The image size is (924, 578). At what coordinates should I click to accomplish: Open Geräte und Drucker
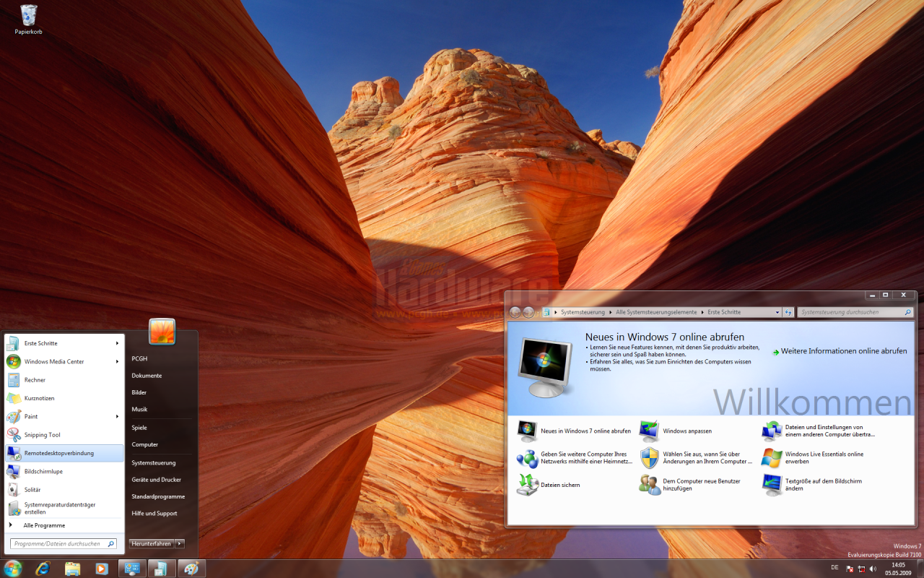(156, 480)
